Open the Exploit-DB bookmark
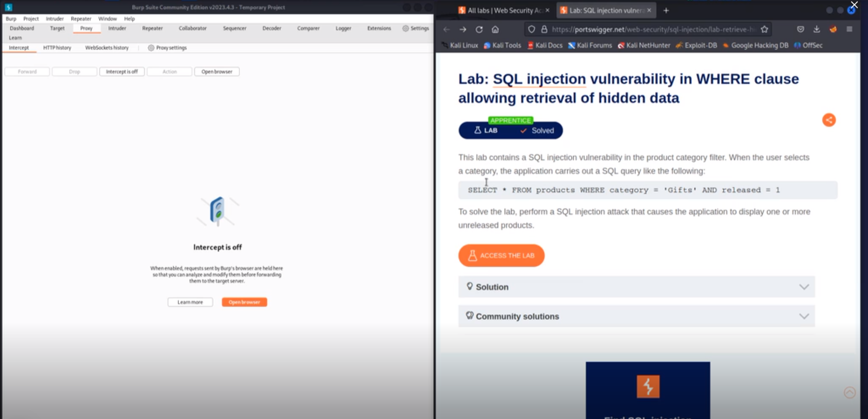This screenshot has width=868, height=419. [696, 45]
